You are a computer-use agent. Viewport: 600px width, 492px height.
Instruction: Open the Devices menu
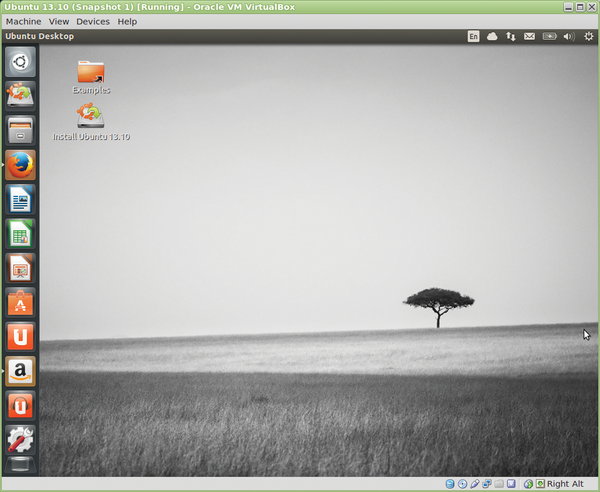click(x=93, y=21)
